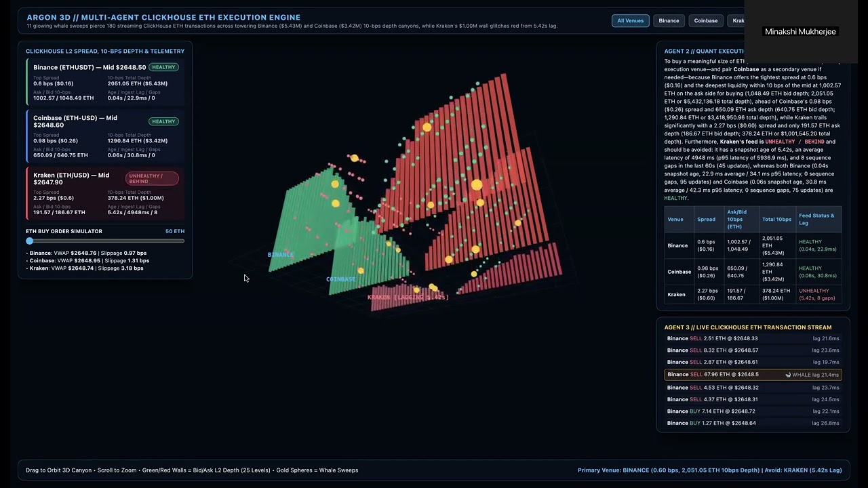Click the KRAKEN lagging label in the 3D view

coord(408,297)
